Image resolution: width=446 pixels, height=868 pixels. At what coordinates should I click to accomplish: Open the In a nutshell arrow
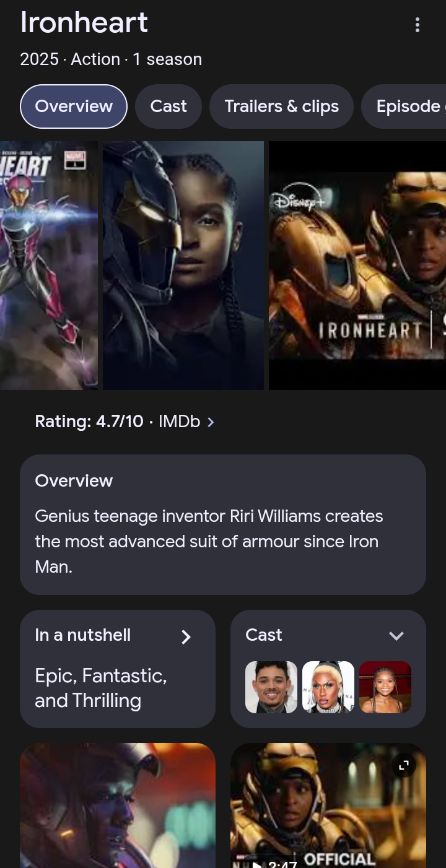[x=186, y=636]
